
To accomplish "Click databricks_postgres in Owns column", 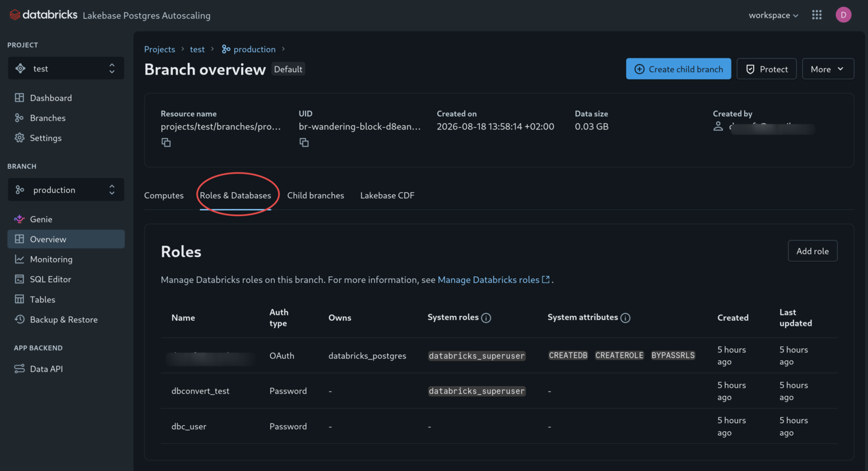I will [x=367, y=356].
